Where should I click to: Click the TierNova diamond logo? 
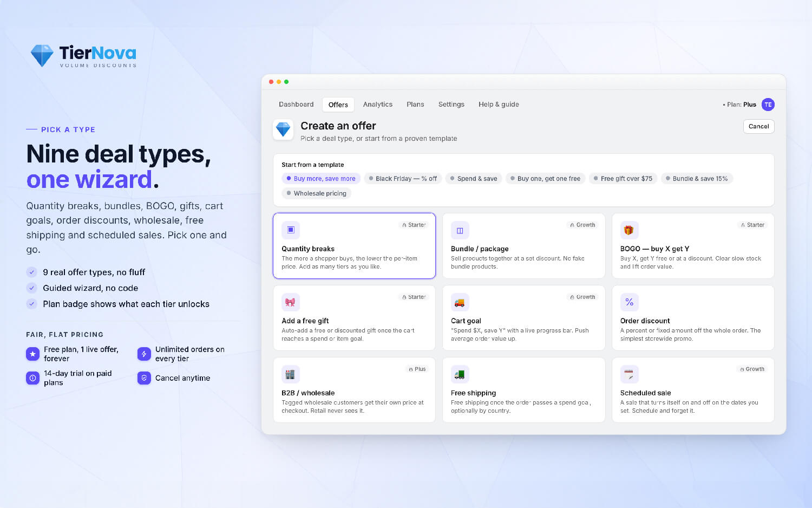click(x=42, y=55)
